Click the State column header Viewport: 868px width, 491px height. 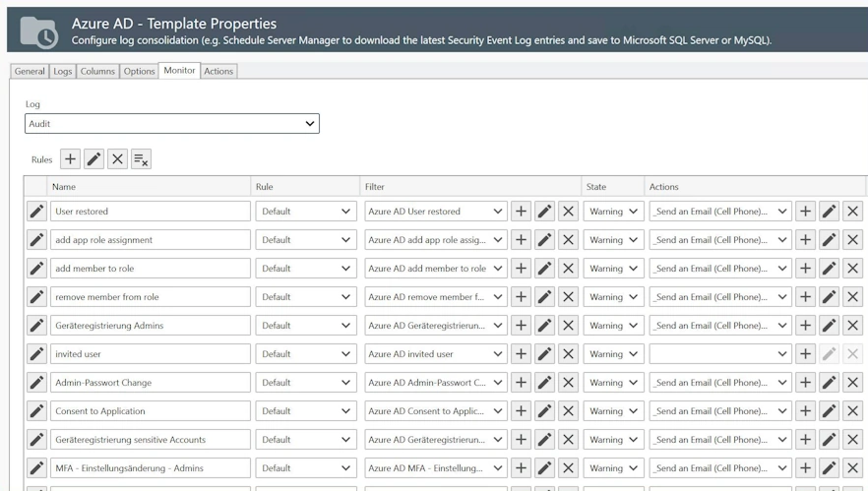pyautogui.click(x=613, y=187)
